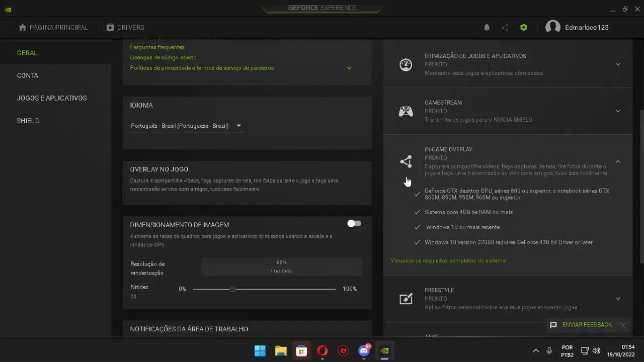
Task: Click the gauge icon for game optimization
Action: pos(406,64)
